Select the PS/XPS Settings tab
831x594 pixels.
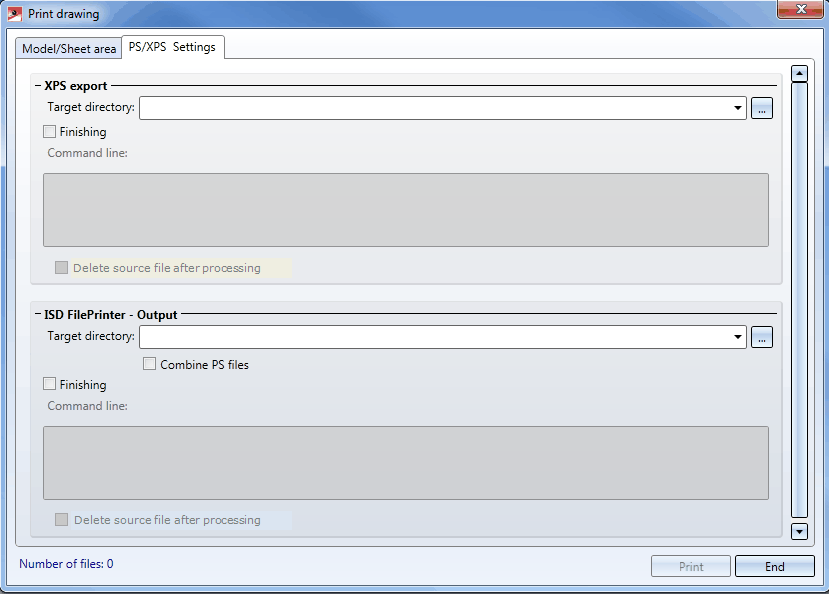172,47
